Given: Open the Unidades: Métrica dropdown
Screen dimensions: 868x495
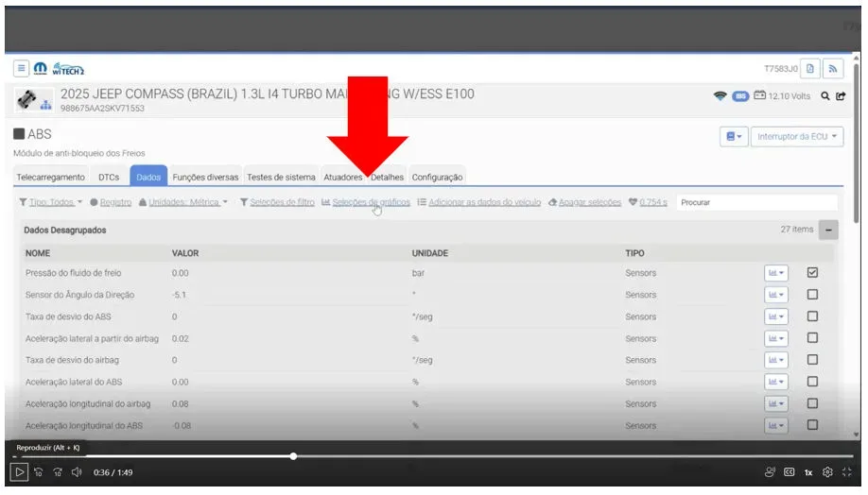Looking at the screenshot, I should (x=183, y=202).
